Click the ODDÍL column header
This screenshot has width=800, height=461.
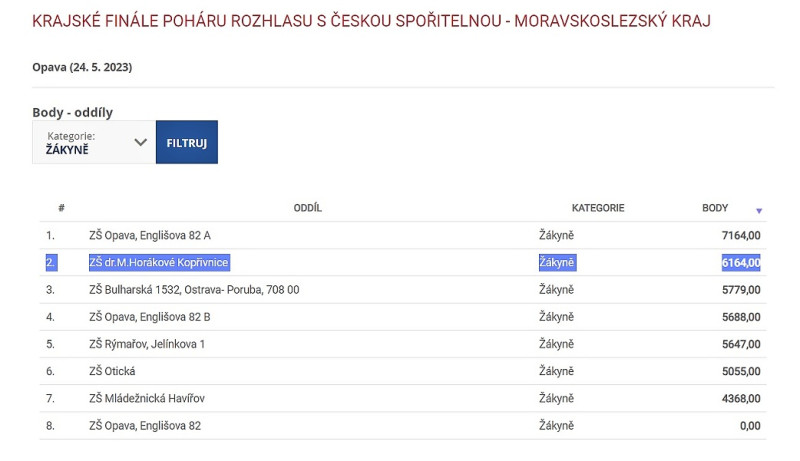308,208
